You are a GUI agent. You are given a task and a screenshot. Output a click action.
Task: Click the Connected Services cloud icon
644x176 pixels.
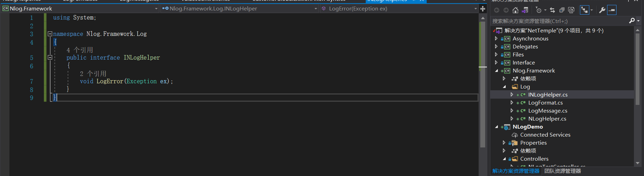pos(515,135)
